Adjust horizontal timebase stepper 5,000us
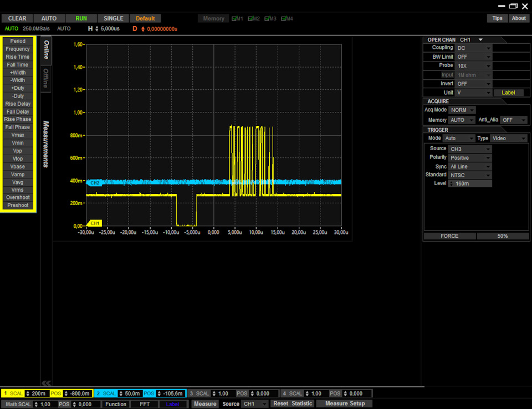532x409 pixels. click(96, 29)
